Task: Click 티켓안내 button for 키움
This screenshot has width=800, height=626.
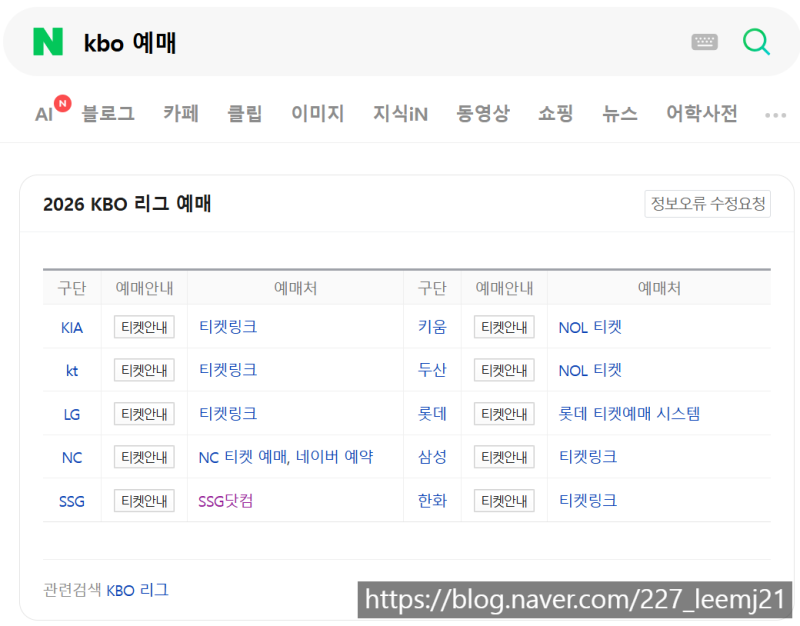Action: 504,327
